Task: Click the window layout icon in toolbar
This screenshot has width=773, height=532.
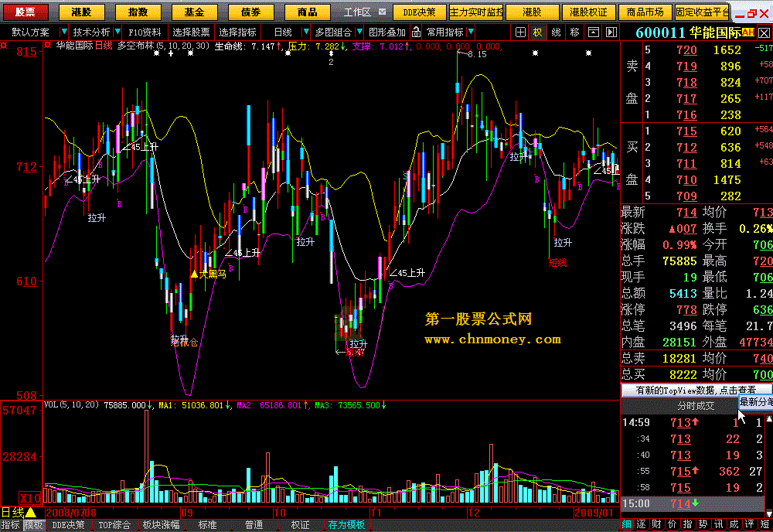Action: [594, 32]
